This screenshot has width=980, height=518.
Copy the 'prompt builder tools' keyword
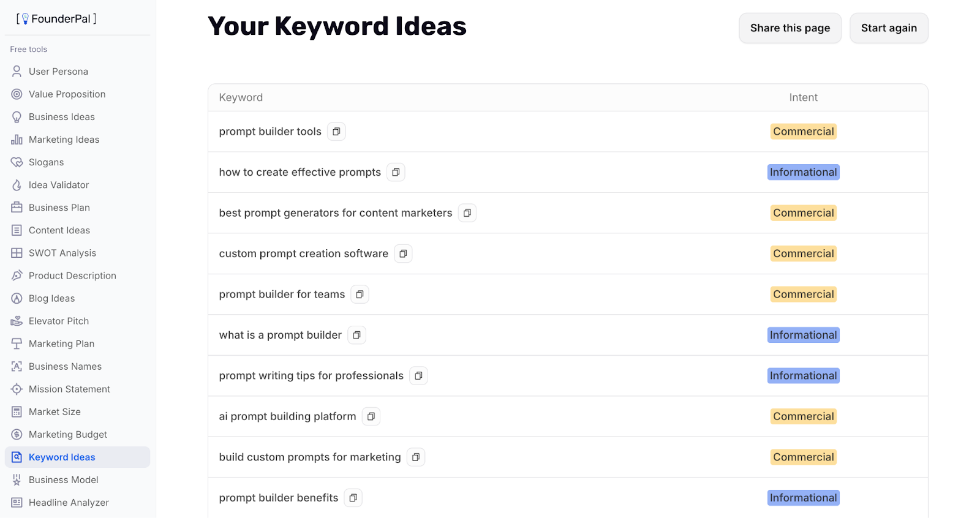pos(336,132)
